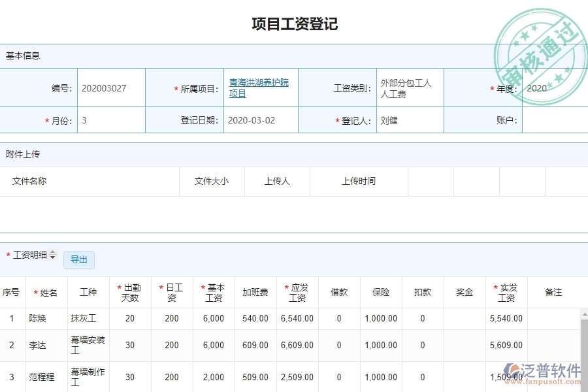Click the 导出 export button

point(79,259)
